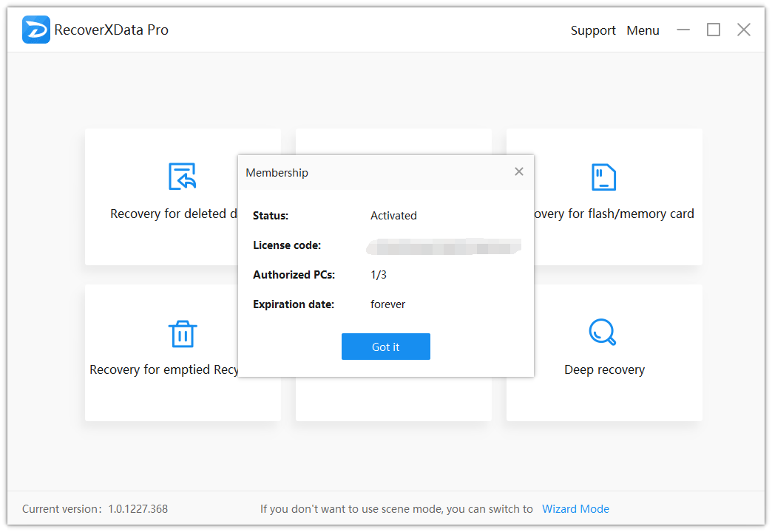This screenshot has height=532, width=772.
Task: Click the Got it button
Action: [x=386, y=347]
